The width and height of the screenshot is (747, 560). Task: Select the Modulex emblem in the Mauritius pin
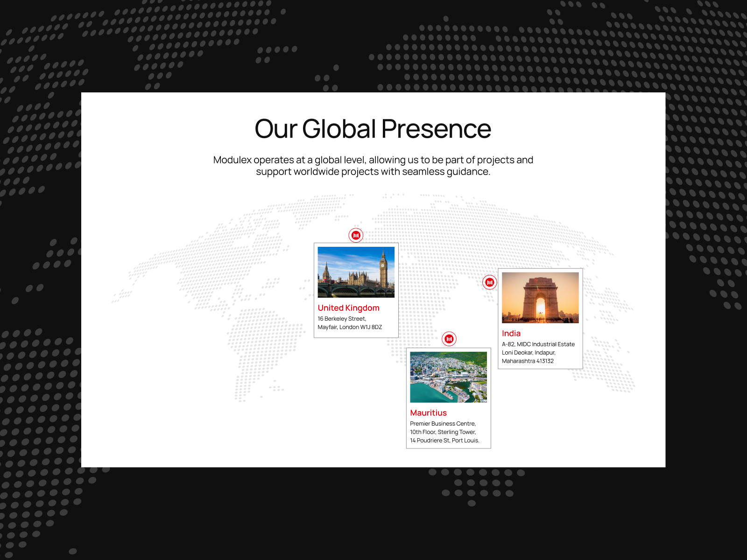coord(449,339)
